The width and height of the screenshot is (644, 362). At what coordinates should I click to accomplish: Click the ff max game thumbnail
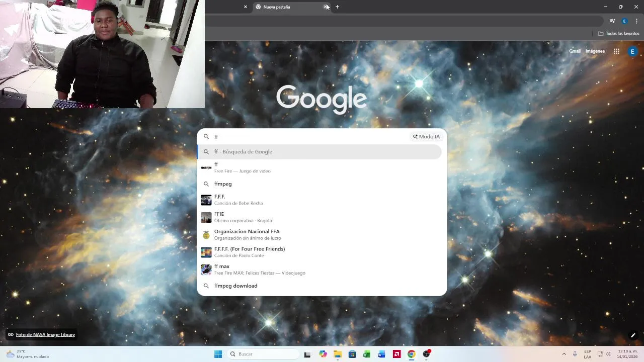click(206, 269)
